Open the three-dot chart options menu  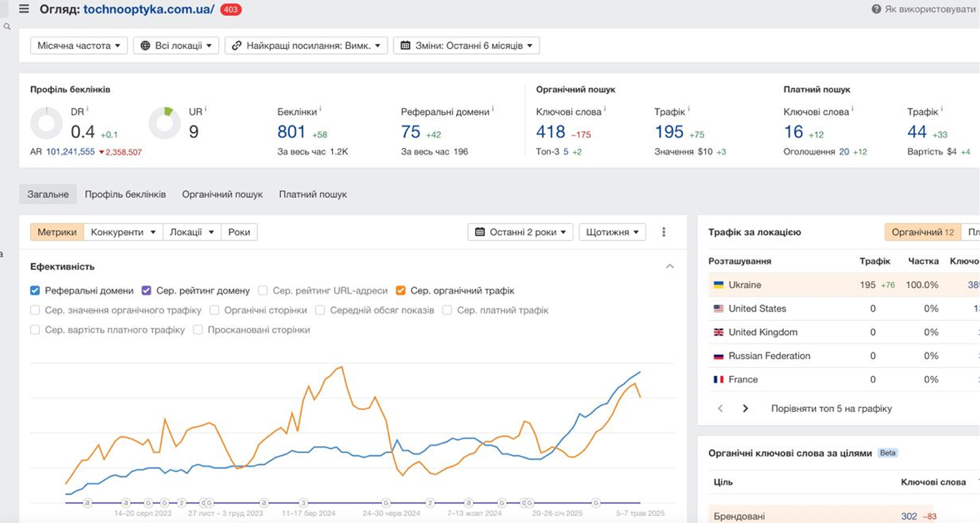tap(664, 232)
